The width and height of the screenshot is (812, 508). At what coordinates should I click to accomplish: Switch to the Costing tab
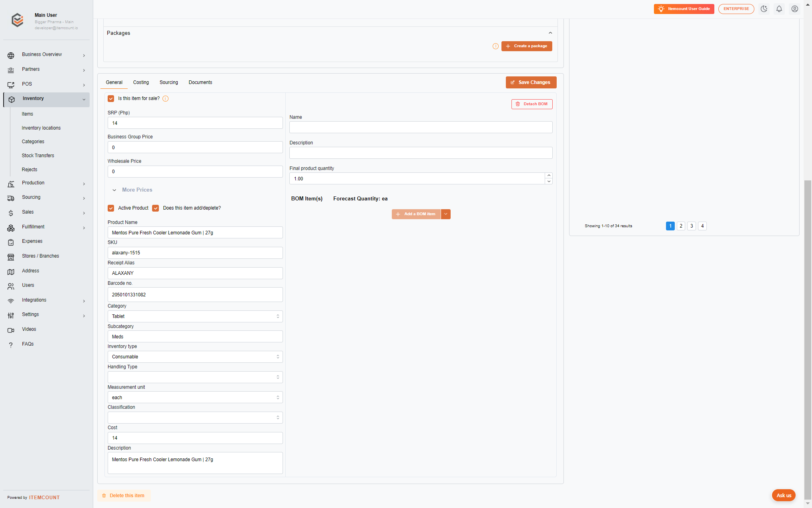pos(141,82)
